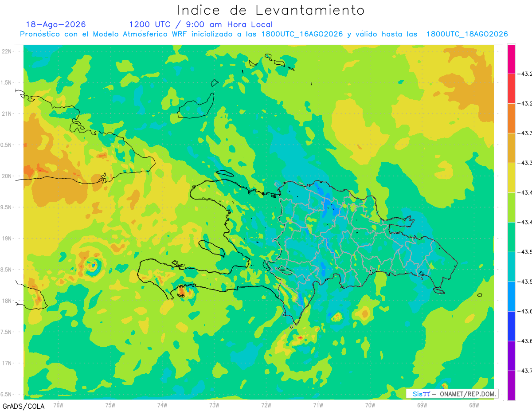Image resolution: width=532 pixels, height=411 pixels.
Task: Click the 76W longitude axis label
Action: coord(58,405)
